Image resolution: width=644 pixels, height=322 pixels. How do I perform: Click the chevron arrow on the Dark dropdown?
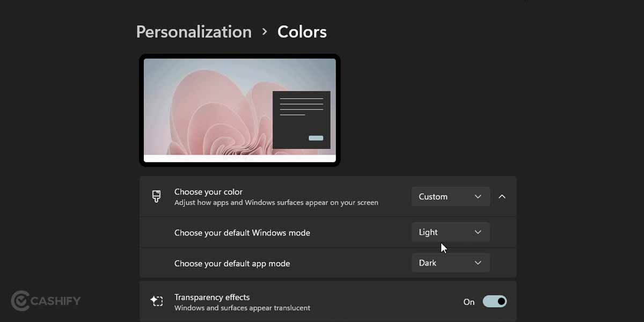tap(478, 262)
